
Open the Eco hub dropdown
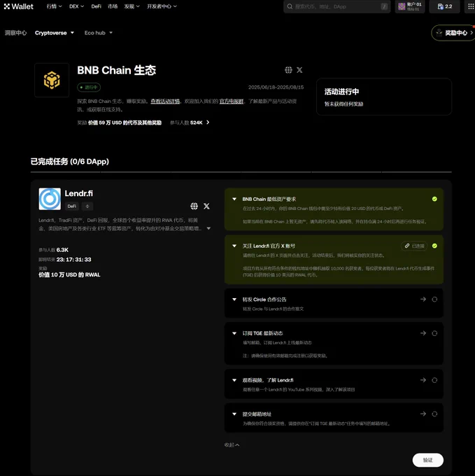98,33
